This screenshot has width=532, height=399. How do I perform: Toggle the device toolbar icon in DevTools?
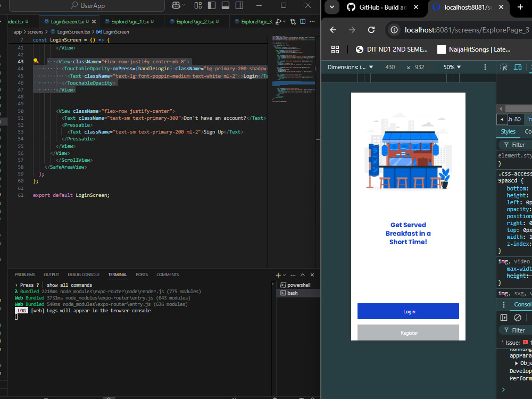click(518, 67)
